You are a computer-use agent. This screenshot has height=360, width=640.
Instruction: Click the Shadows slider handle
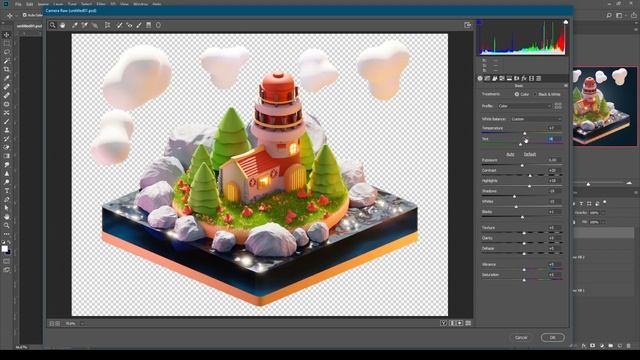(x=514, y=196)
